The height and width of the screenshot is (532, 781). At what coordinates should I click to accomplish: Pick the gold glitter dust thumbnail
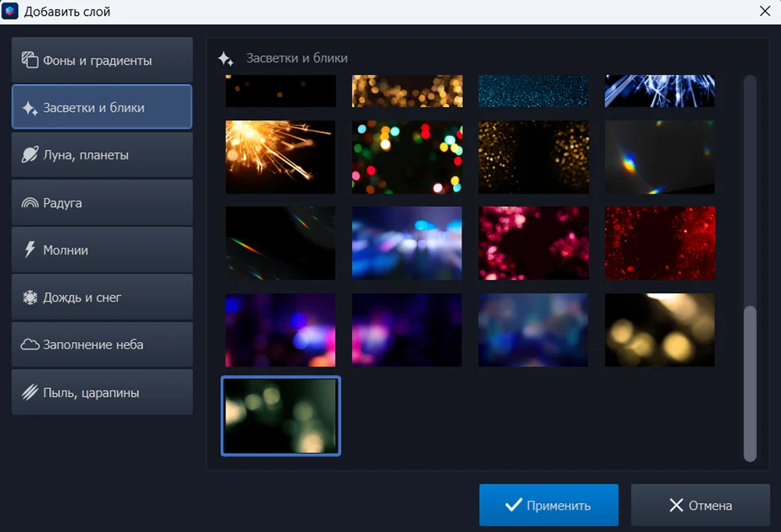[533, 157]
